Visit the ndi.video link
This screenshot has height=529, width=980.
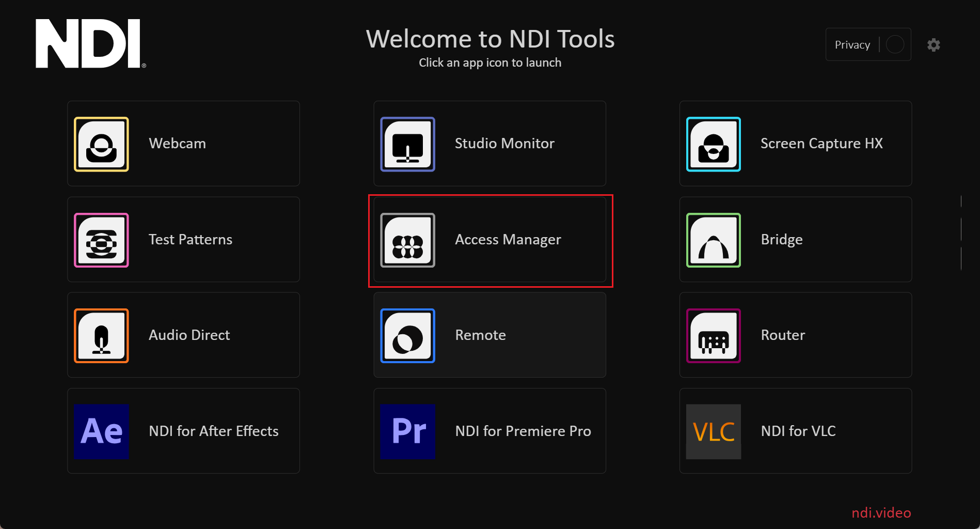coord(881,512)
